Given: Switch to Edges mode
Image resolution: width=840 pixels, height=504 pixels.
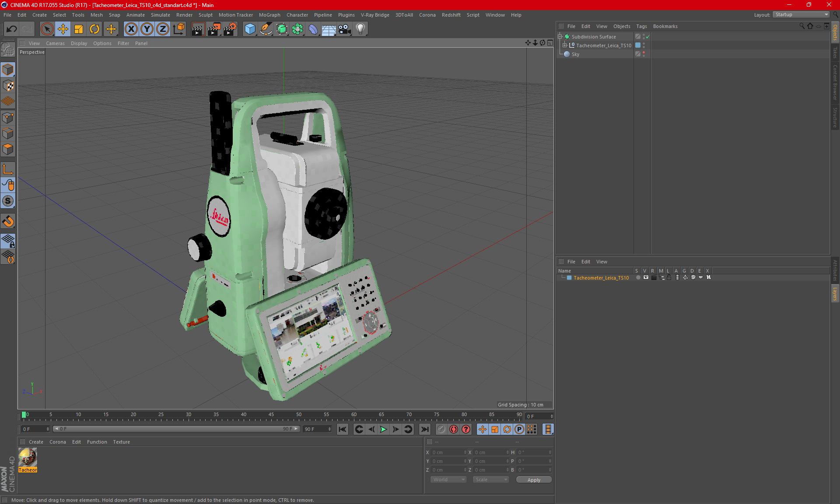Looking at the screenshot, I should click(x=8, y=133).
